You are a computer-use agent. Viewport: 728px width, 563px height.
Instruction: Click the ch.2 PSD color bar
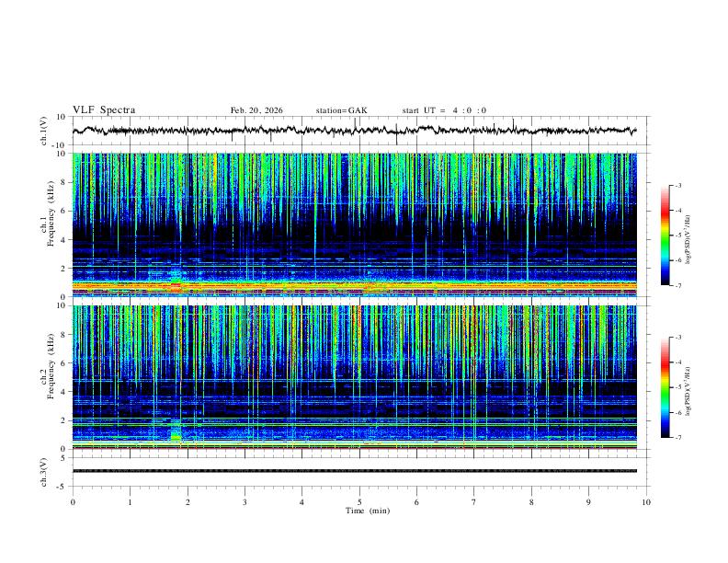665,387
